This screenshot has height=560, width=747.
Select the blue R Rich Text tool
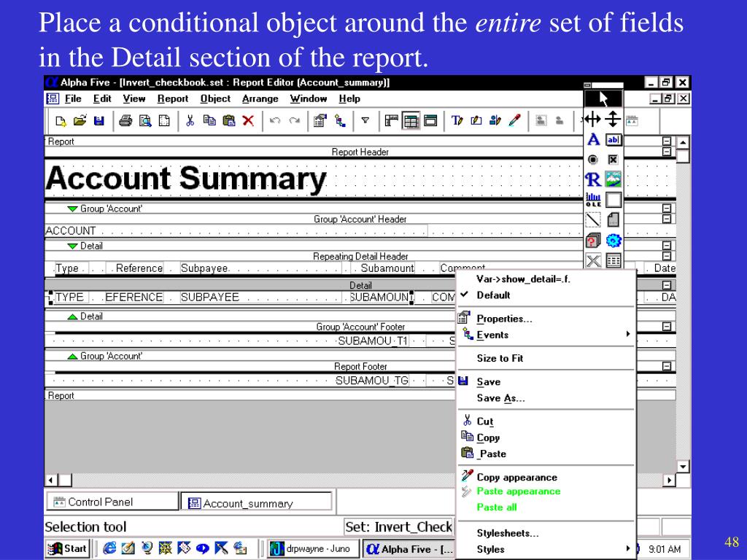(x=593, y=179)
